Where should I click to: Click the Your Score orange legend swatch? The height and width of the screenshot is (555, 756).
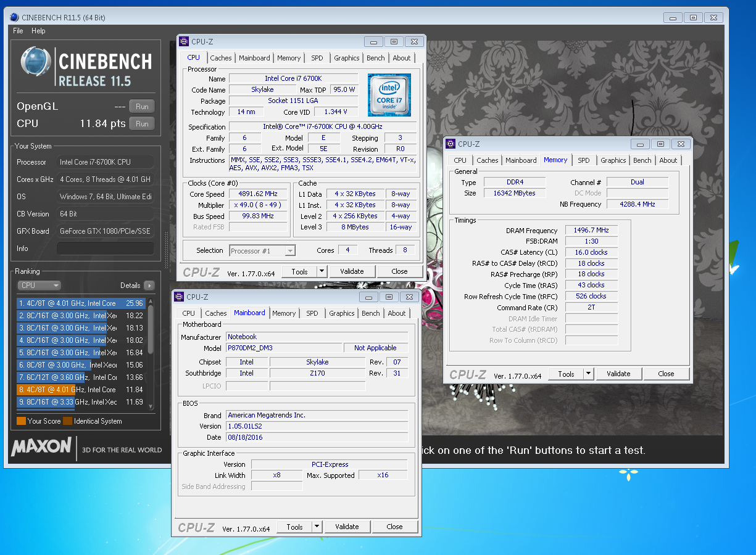(21, 421)
